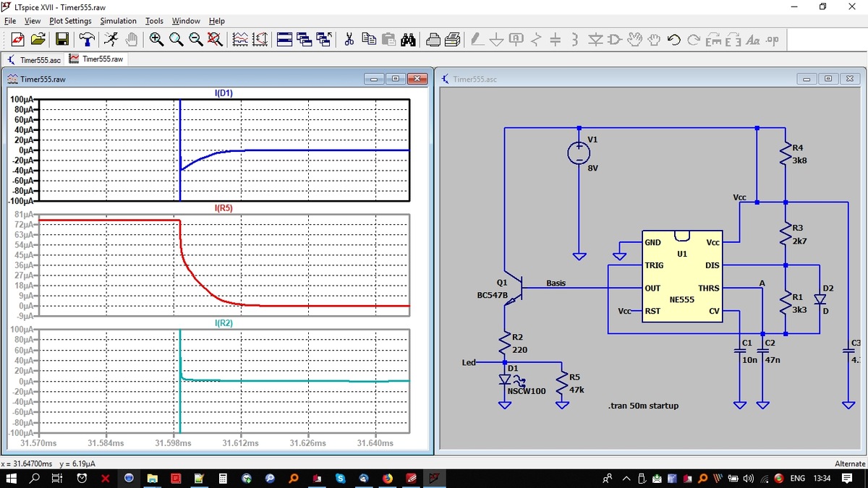Screen dimensions: 868x488
Task: Open the Plot Settings menu
Action: point(70,21)
